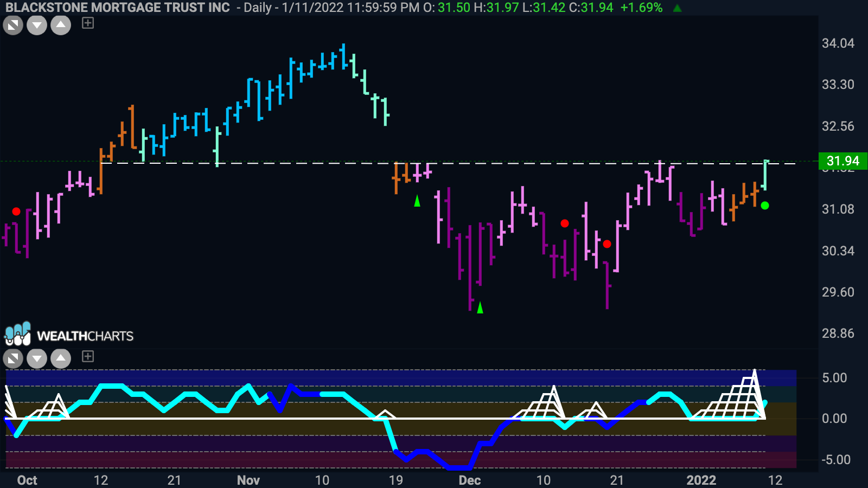Click the WealthCharts logo
Image resolution: width=868 pixels, height=488 pixels.
click(69, 335)
